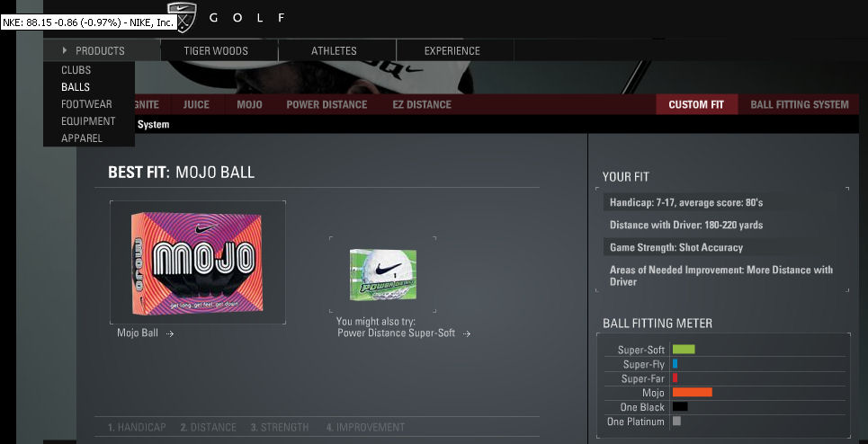
Task: Select Footwear in the dropdown list
Action: pos(86,104)
